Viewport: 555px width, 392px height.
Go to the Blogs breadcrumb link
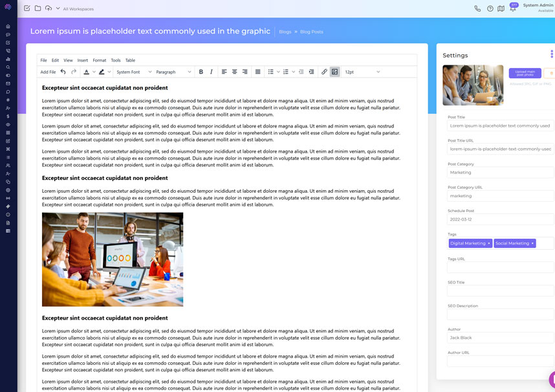[285, 32]
